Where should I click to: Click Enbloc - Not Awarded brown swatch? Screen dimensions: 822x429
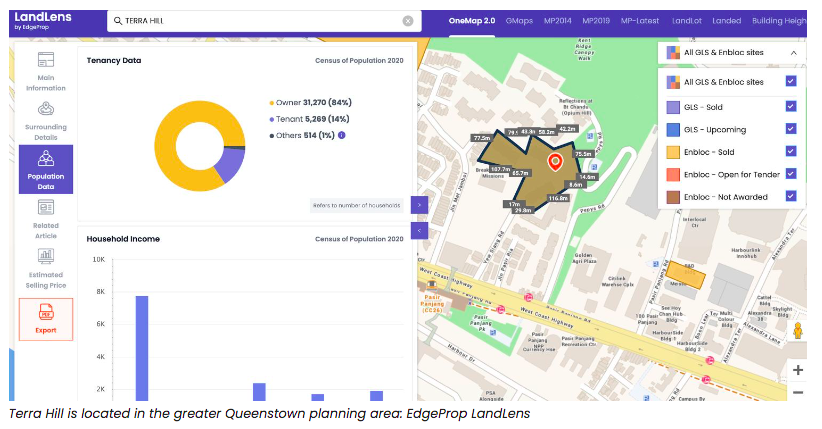point(673,197)
